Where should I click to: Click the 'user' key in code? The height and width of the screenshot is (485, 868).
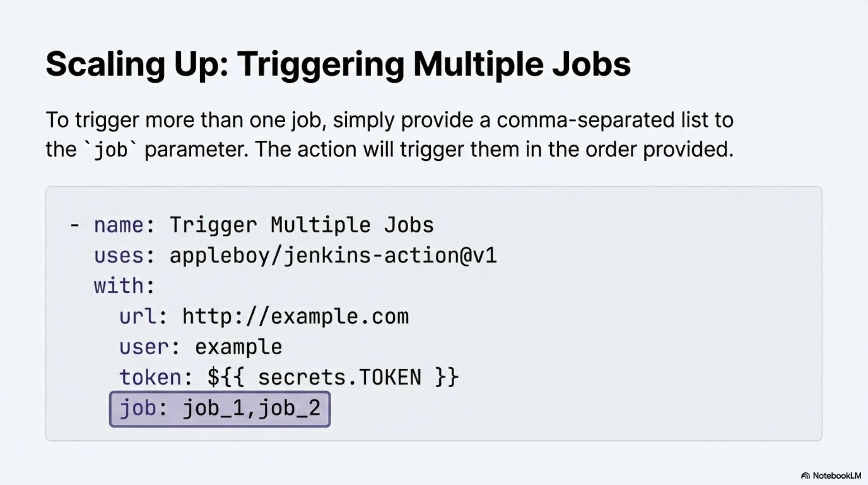coord(144,347)
